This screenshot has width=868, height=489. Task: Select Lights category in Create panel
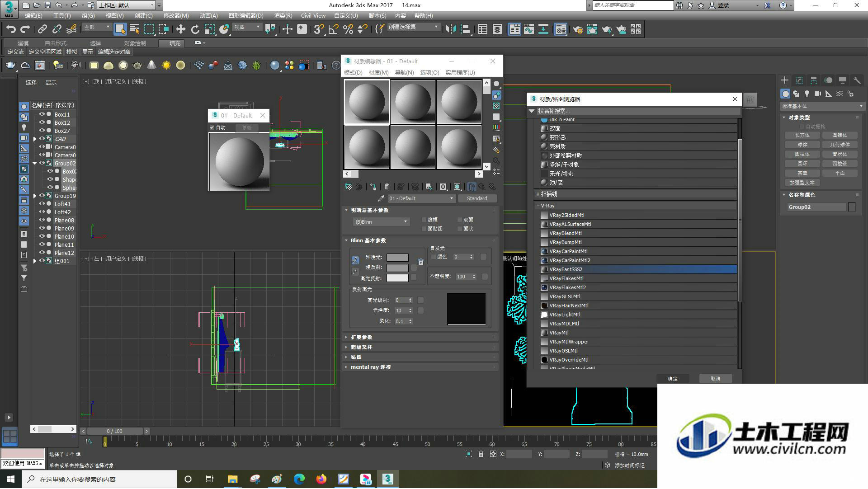(807, 94)
